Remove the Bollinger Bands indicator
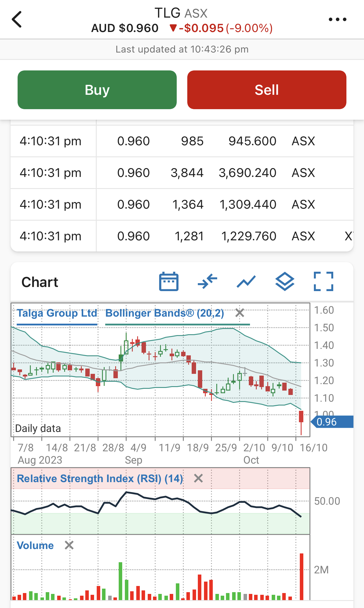This screenshot has width=364, height=608. (x=240, y=313)
